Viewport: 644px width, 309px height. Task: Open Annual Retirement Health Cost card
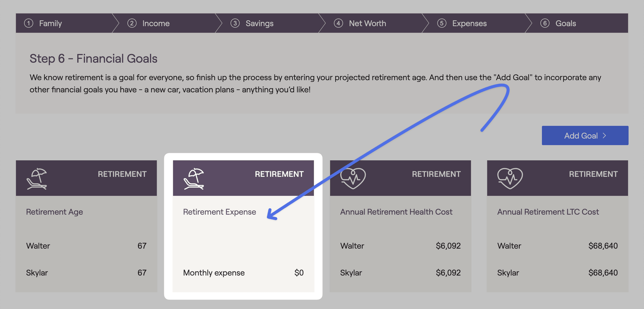click(x=400, y=226)
